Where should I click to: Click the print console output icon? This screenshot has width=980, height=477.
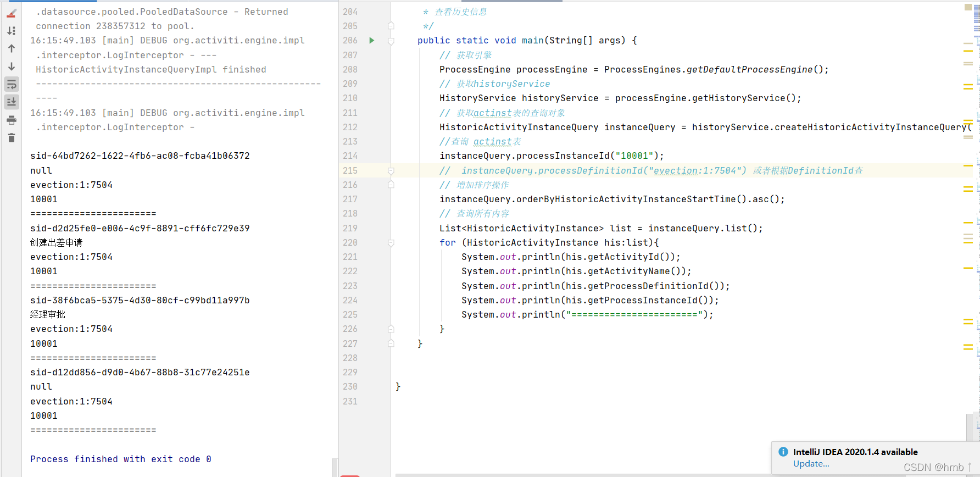point(12,120)
